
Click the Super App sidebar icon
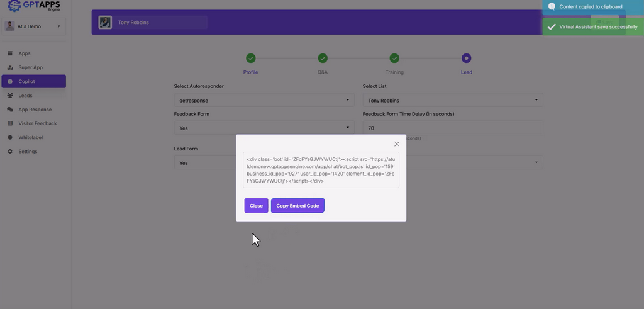(x=10, y=67)
